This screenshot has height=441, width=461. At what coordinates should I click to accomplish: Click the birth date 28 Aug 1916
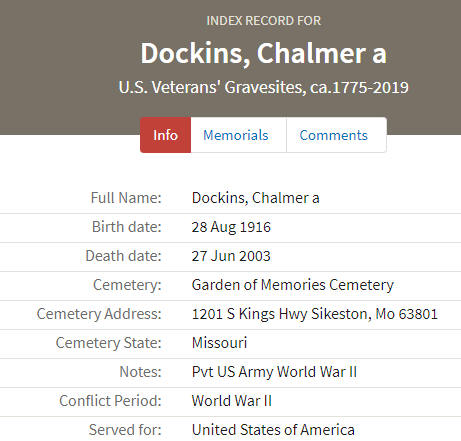[x=231, y=227]
